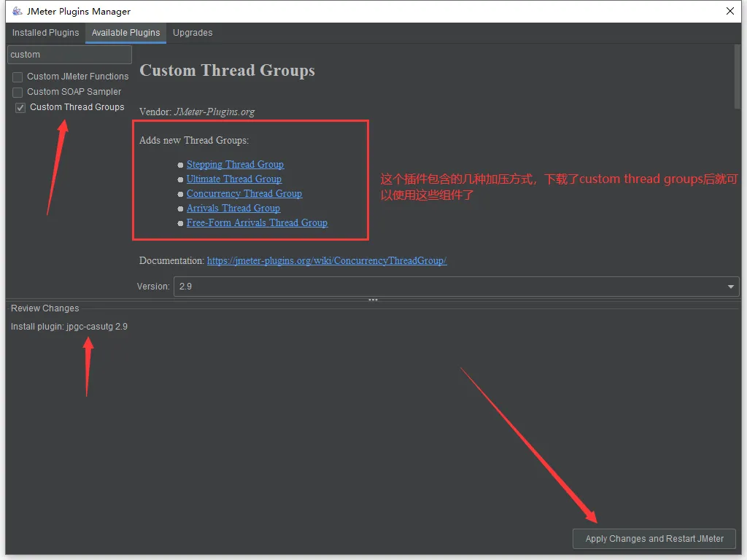Open the Upgrades tab
This screenshot has height=560, width=747.
(x=193, y=33)
